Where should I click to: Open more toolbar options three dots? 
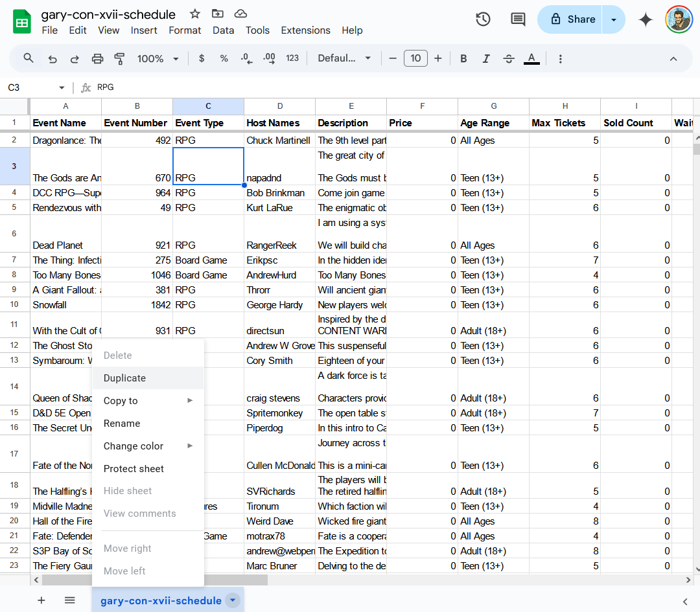click(x=560, y=58)
